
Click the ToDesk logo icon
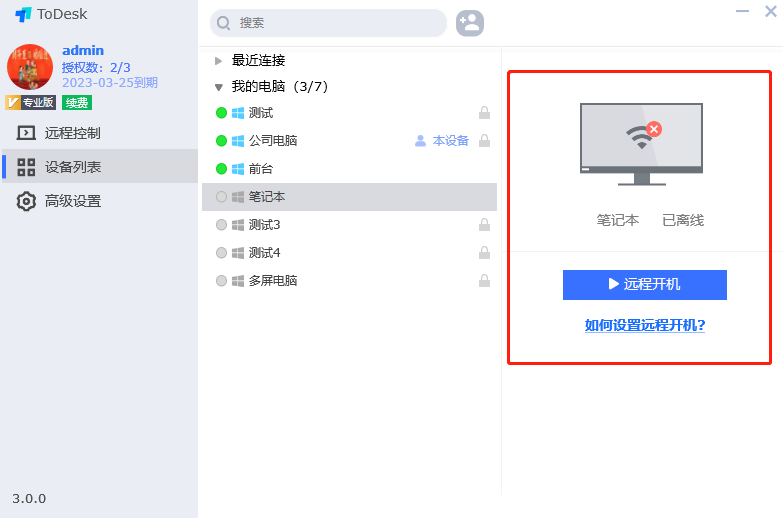point(23,14)
